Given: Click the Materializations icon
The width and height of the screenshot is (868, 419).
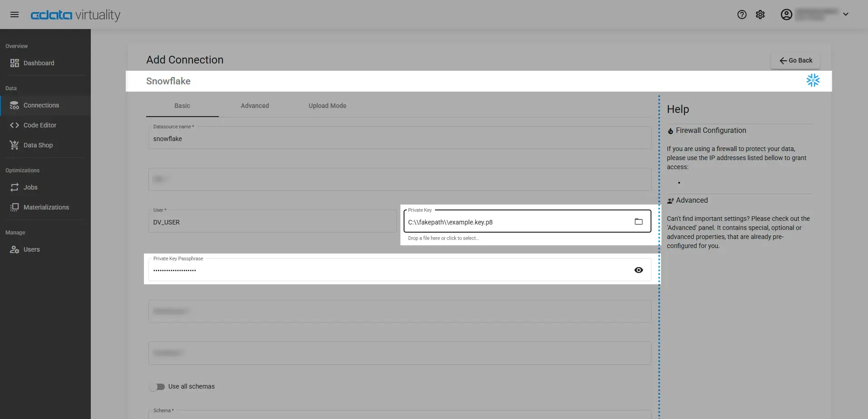Looking at the screenshot, I should [x=15, y=207].
